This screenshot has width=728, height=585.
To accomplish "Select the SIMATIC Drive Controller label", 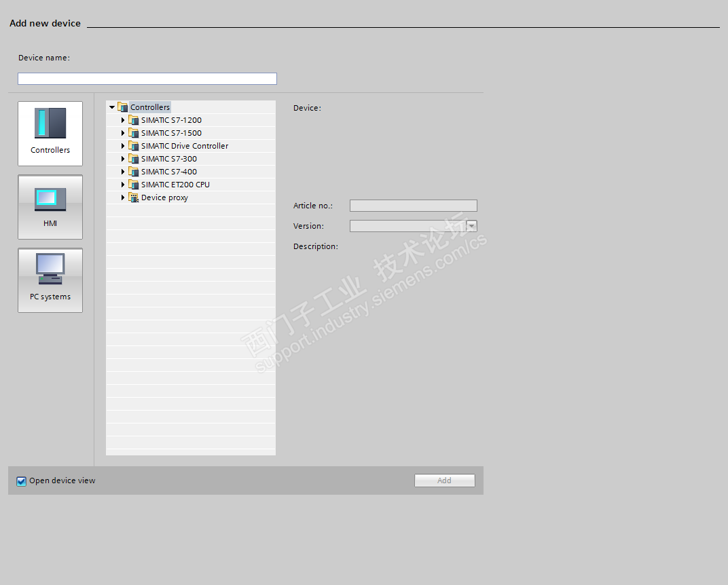I will [185, 146].
